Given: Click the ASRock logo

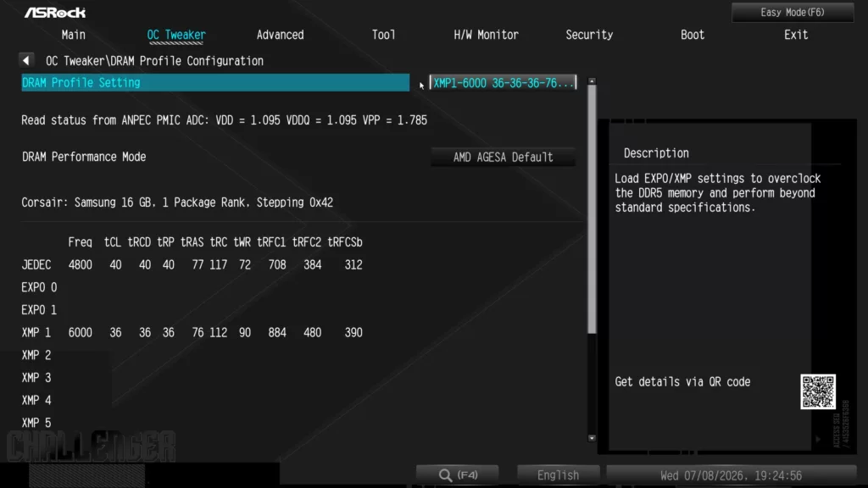Looking at the screenshot, I should click(55, 12).
